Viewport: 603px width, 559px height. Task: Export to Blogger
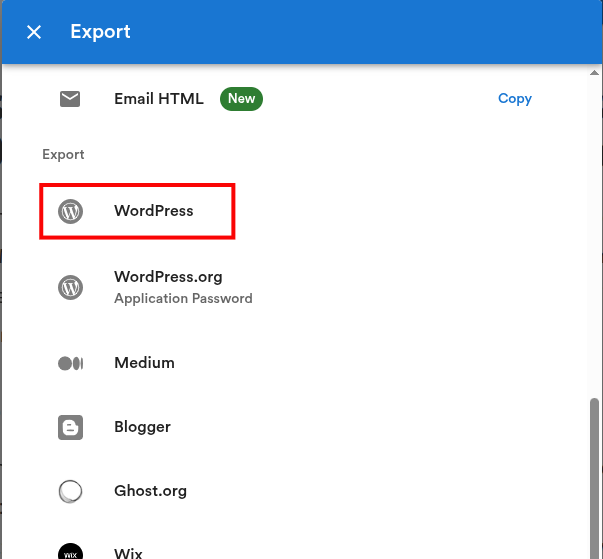tap(142, 427)
